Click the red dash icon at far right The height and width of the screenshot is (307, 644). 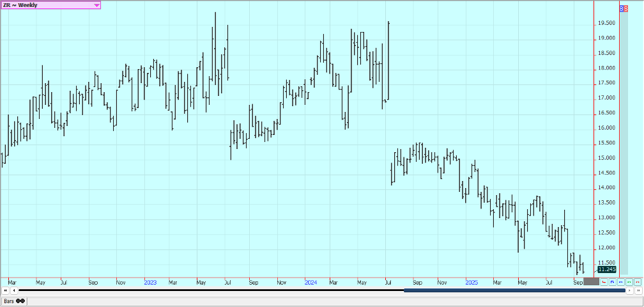point(637,281)
